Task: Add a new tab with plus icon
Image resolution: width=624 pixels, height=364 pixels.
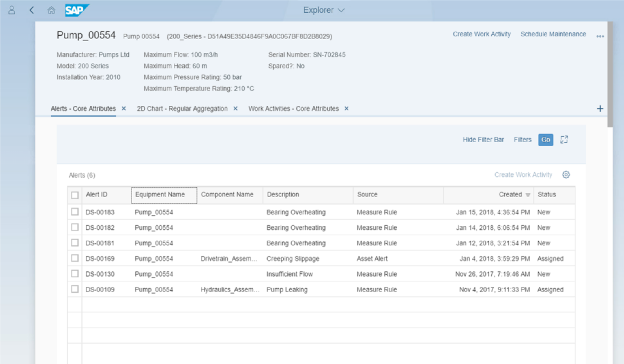Action: click(x=600, y=108)
